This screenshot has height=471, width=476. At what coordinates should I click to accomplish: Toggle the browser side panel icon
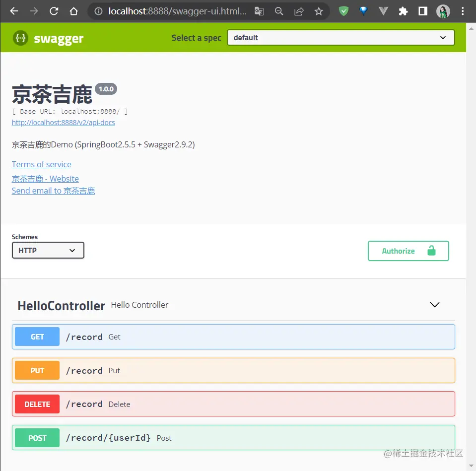click(x=423, y=11)
